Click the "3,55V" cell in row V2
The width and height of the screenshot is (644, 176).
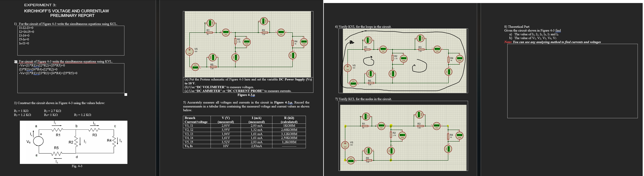tap(226, 130)
